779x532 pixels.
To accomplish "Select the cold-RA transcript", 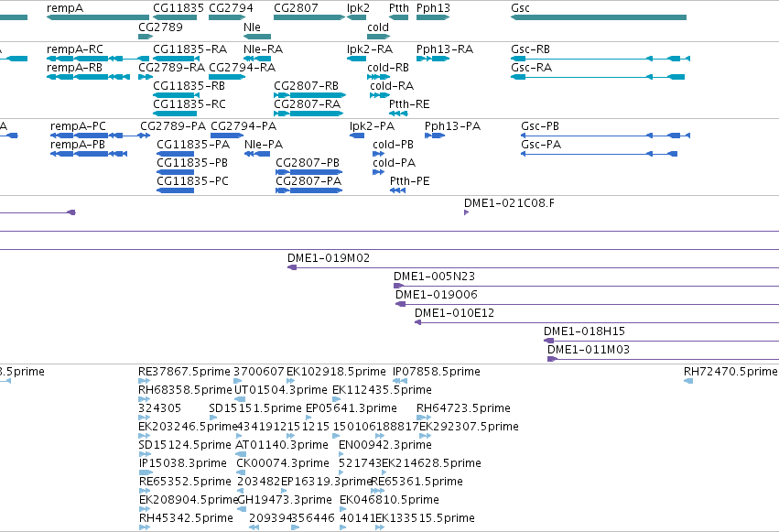I will [x=380, y=95].
